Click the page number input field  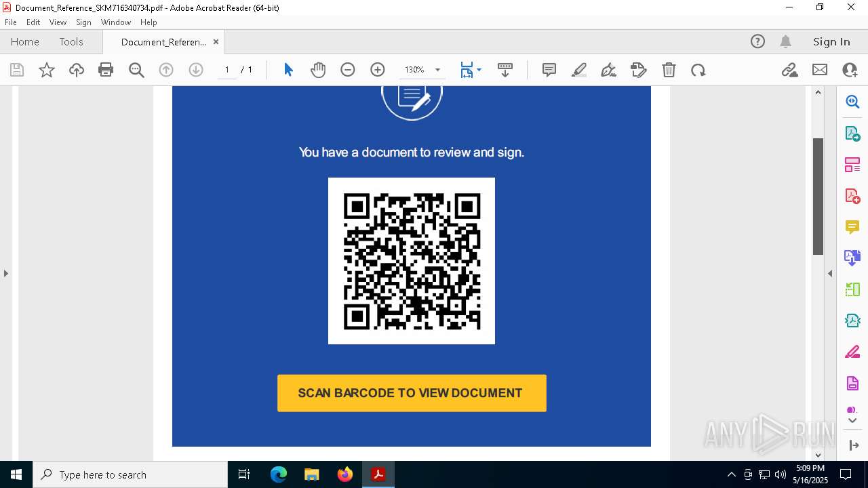pos(227,70)
